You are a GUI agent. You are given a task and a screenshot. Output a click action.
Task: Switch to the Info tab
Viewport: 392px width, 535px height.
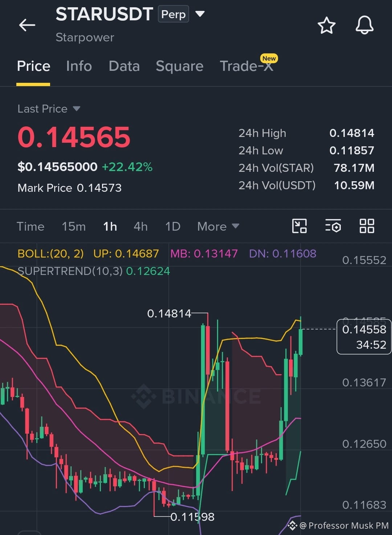pyautogui.click(x=79, y=66)
